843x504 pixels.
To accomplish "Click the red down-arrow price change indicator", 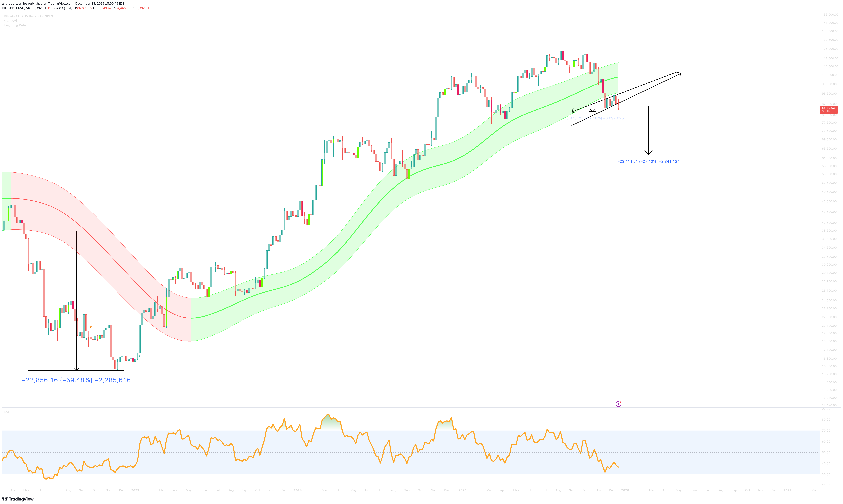I will click(x=48, y=8).
